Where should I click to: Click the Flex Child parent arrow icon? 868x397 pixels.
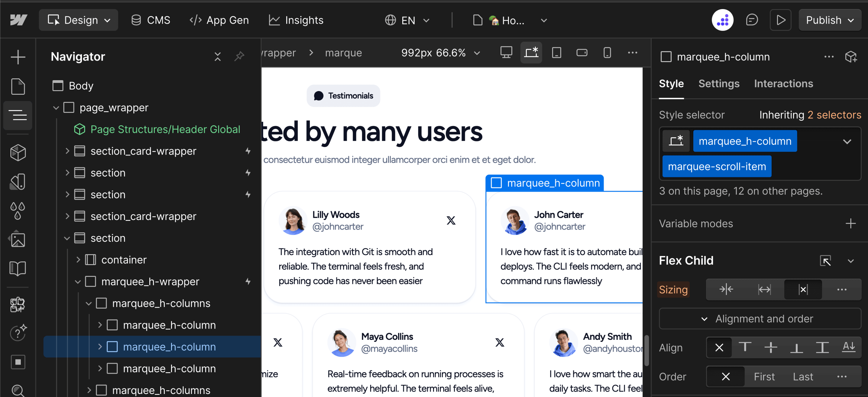pyautogui.click(x=825, y=261)
